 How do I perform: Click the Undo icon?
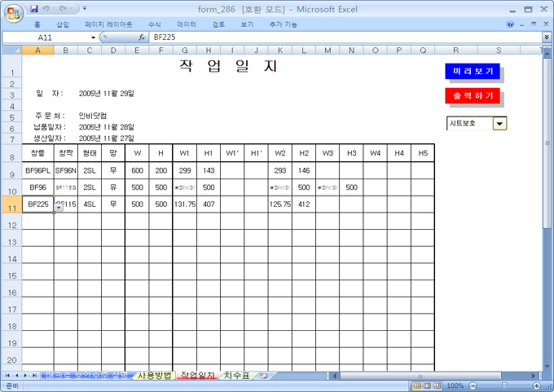[x=47, y=9]
